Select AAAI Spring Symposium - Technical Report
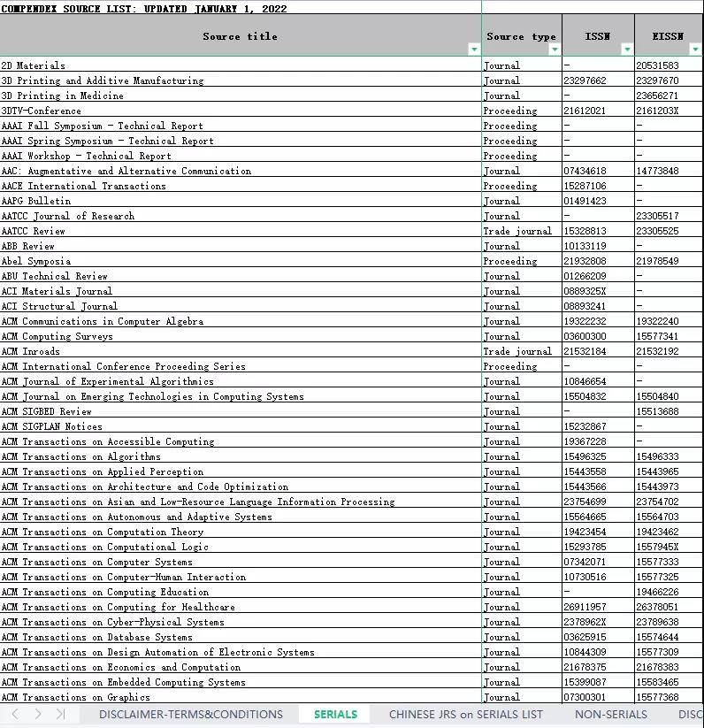The image size is (704, 728). pyautogui.click(x=241, y=141)
